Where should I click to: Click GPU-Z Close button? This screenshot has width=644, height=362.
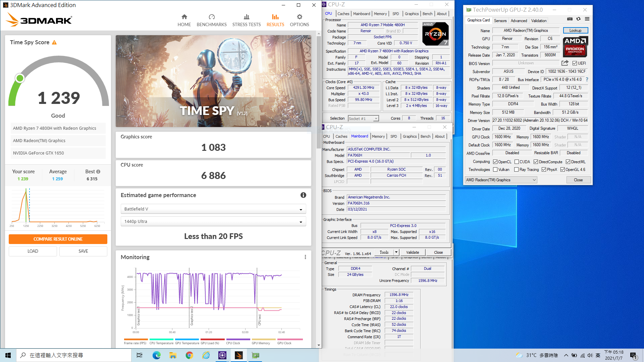click(x=578, y=180)
